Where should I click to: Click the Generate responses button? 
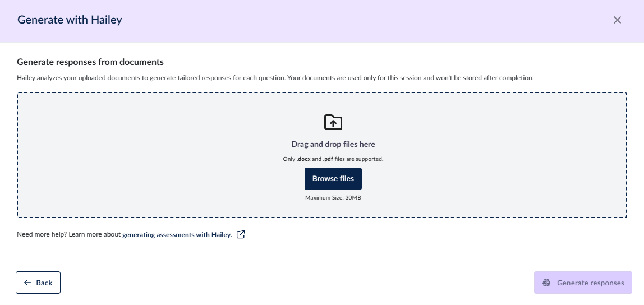pyautogui.click(x=583, y=283)
